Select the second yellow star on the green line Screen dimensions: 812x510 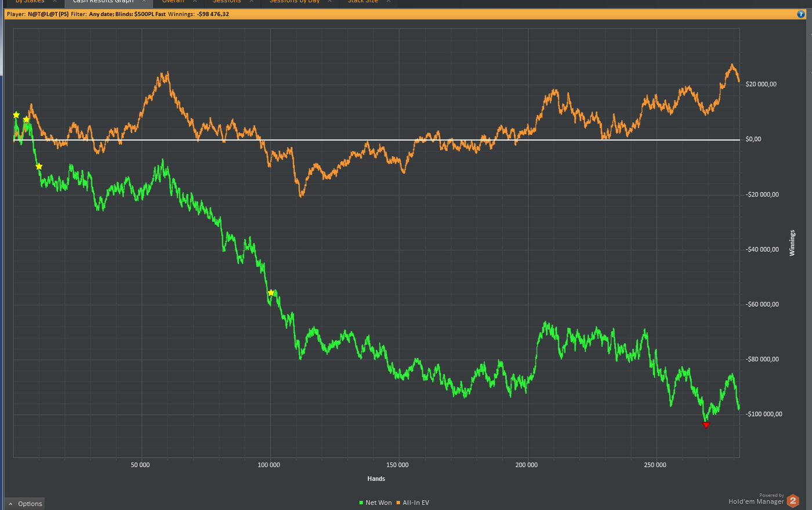pyautogui.click(x=26, y=120)
